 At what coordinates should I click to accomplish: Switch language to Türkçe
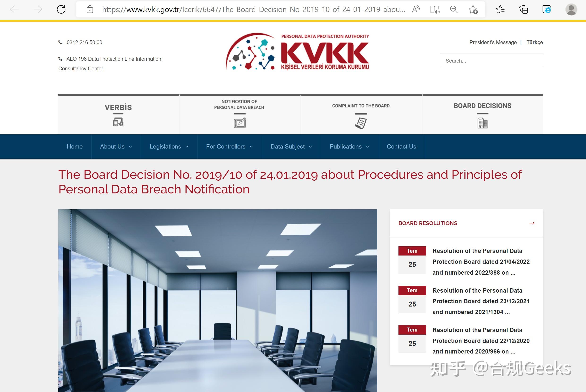click(x=535, y=42)
